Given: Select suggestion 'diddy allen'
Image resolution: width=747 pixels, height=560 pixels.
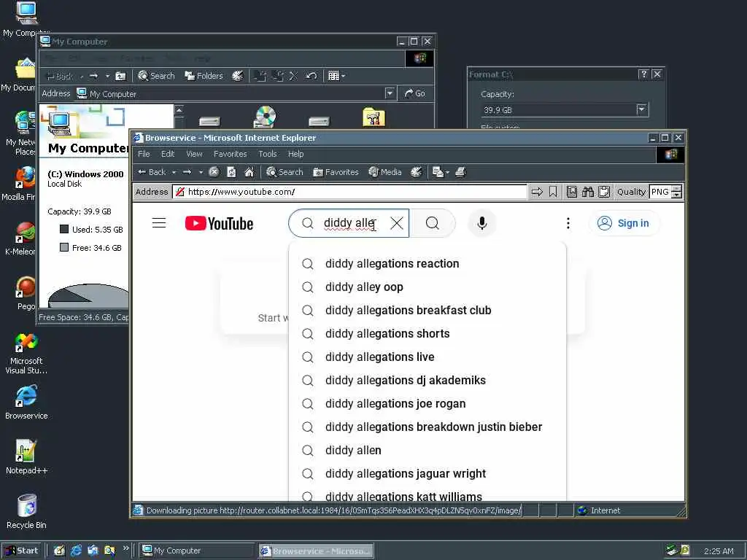Looking at the screenshot, I should [x=427, y=450].
